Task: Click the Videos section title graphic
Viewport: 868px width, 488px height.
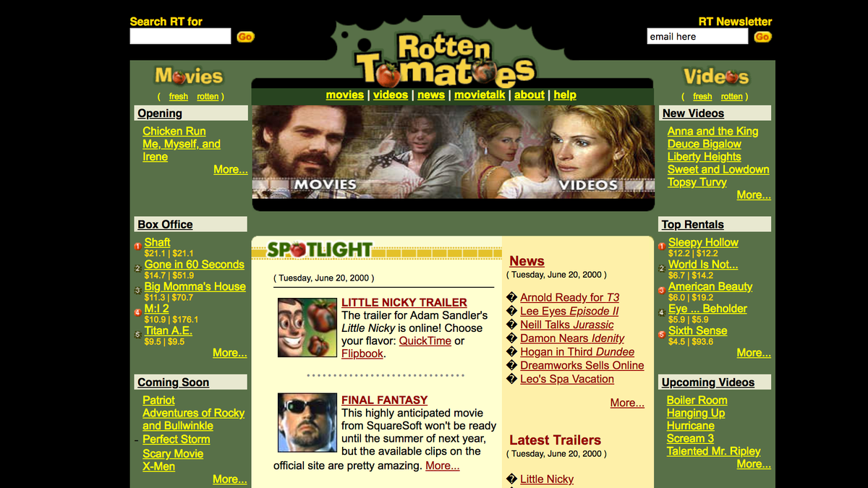Action: 715,76
